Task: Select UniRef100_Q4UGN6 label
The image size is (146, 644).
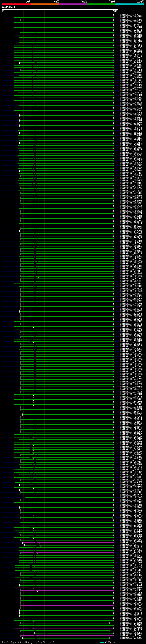Action: (131, 439)
